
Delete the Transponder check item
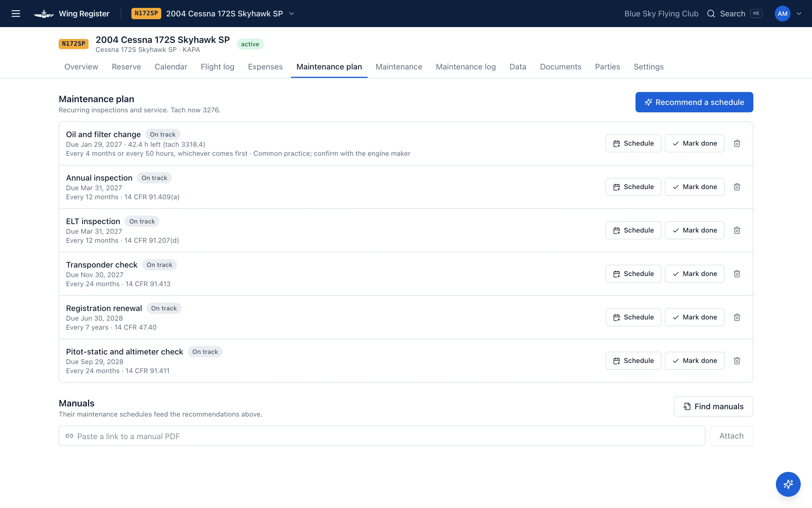click(x=737, y=274)
